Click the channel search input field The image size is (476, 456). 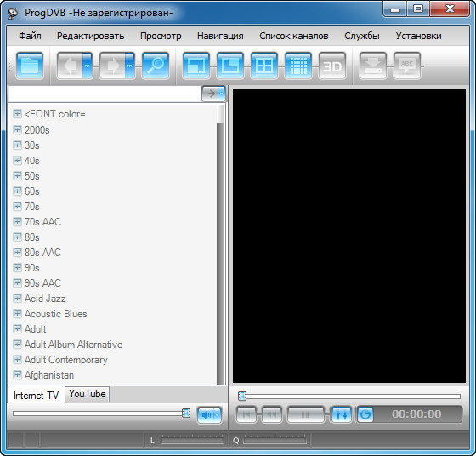pos(105,94)
